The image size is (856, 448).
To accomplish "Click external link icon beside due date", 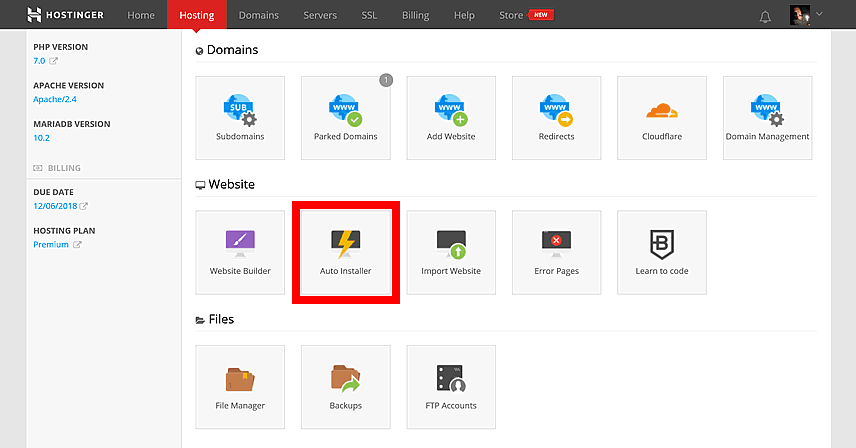I will coord(84,206).
